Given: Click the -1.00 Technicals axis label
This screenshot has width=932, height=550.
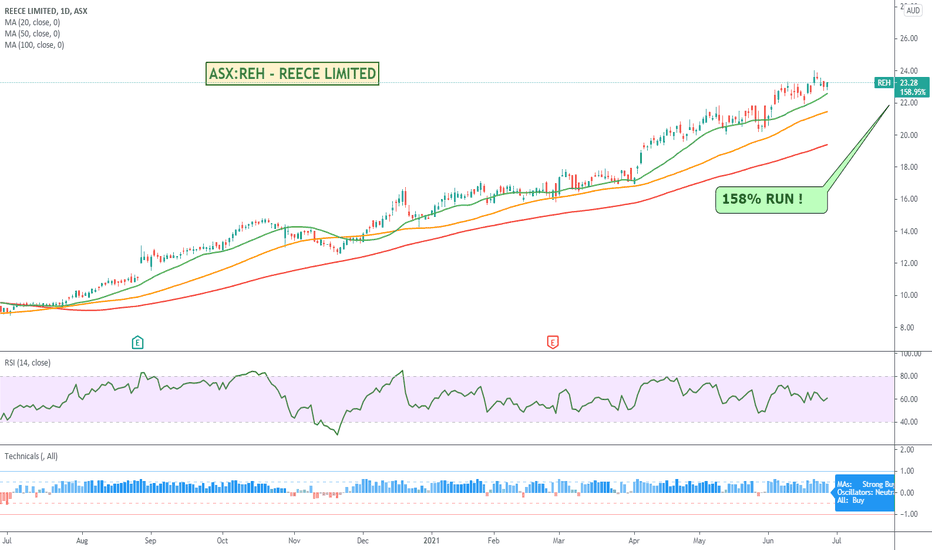Looking at the screenshot, I should 906,514.
